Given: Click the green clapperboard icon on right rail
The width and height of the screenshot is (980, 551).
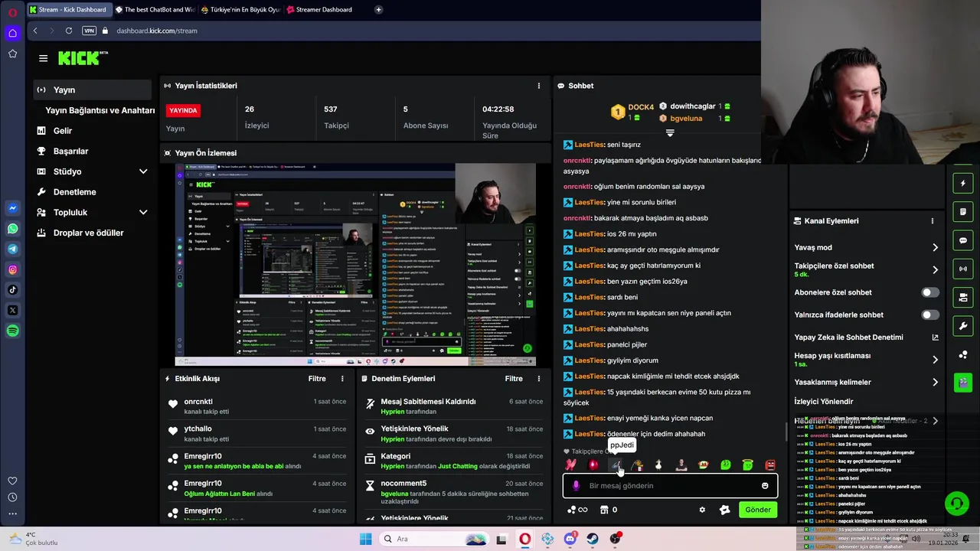Looking at the screenshot, I should click(963, 382).
